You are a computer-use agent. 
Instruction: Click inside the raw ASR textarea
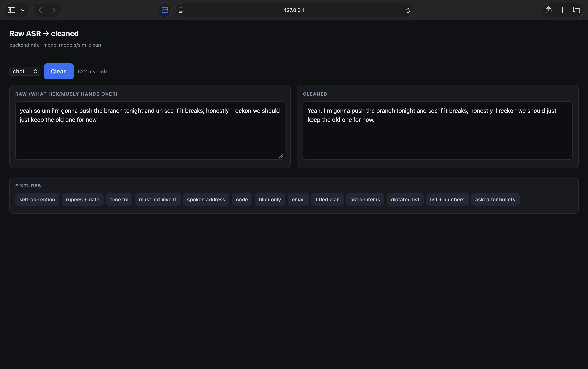150,131
